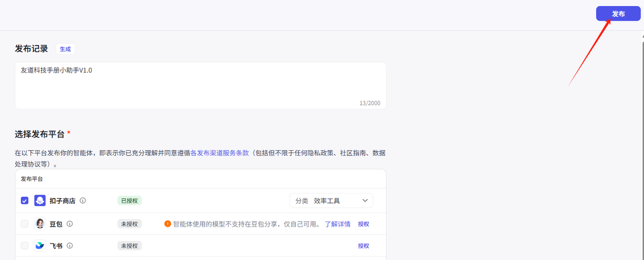Click the 未授权 badge in 豆包 row
The height and width of the screenshot is (260, 644).
coord(129,224)
